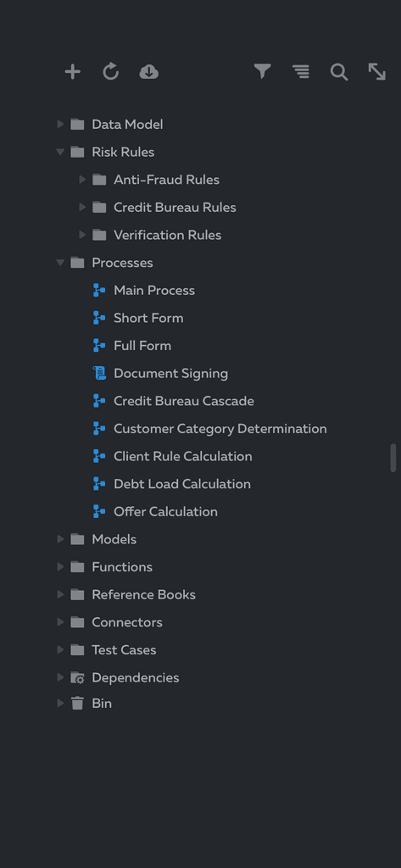401x868 pixels.
Task: Click the magnifier search icon
Action: pyautogui.click(x=339, y=72)
